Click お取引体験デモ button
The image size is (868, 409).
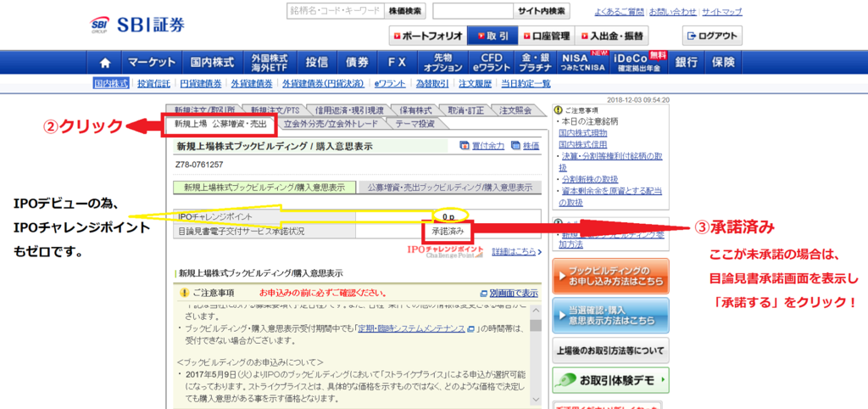click(x=610, y=380)
